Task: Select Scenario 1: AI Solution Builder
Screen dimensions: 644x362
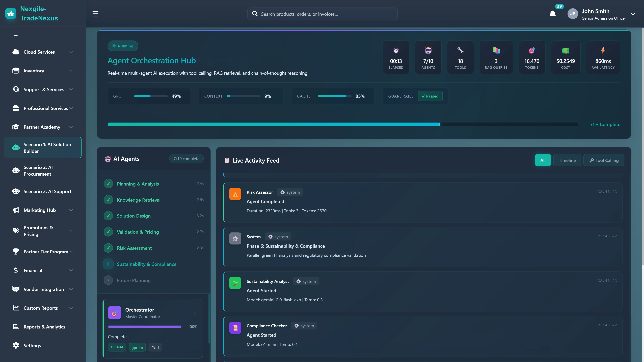Action: point(42,148)
